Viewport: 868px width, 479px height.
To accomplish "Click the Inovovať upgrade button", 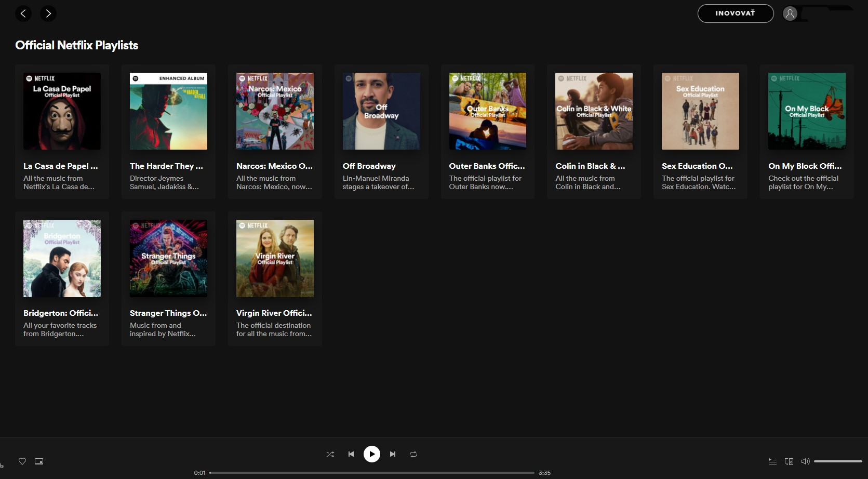I will tap(735, 14).
